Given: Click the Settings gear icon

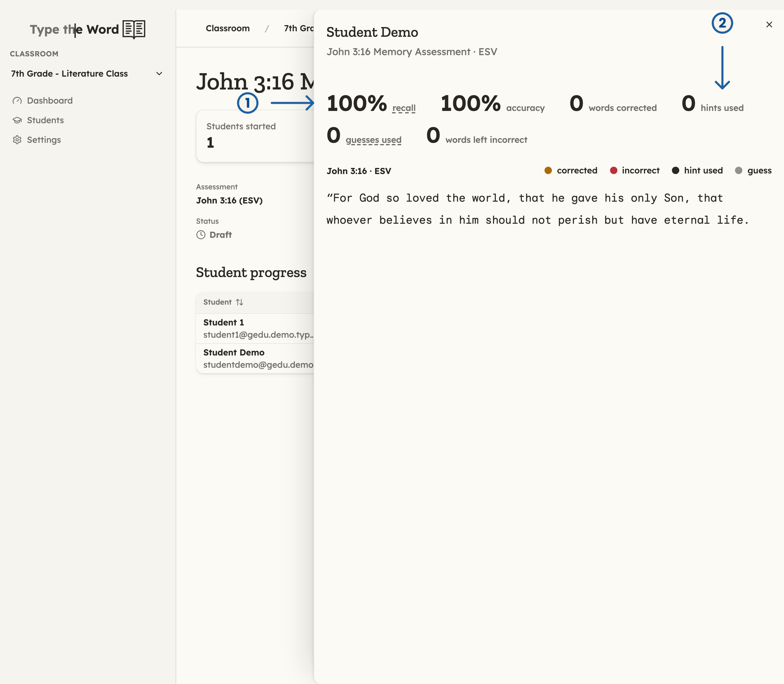Looking at the screenshot, I should [17, 140].
